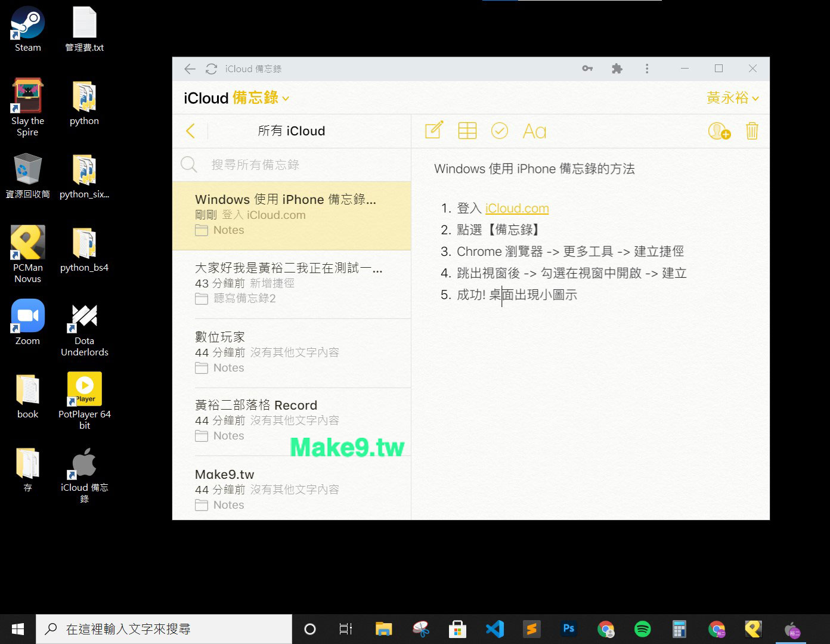Screen dimensions: 830x644
Task: Add people to share this note
Action: click(719, 131)
